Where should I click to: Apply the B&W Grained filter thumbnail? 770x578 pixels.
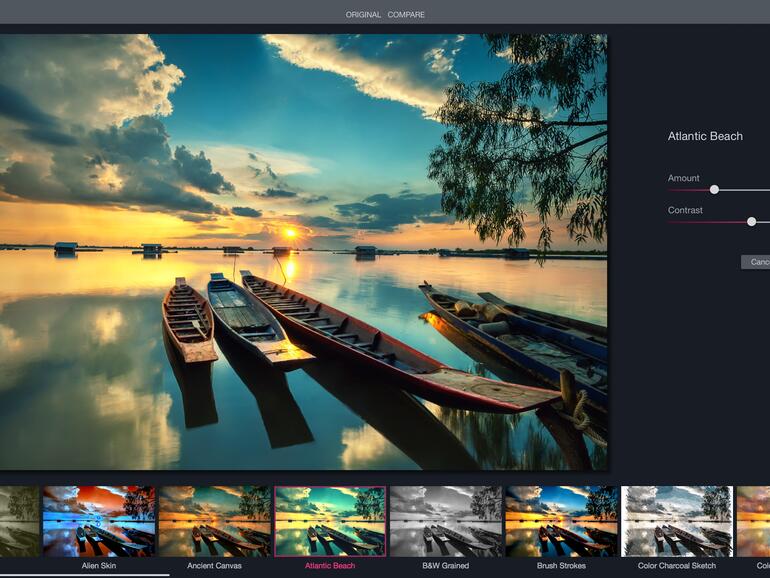point(446,521)
